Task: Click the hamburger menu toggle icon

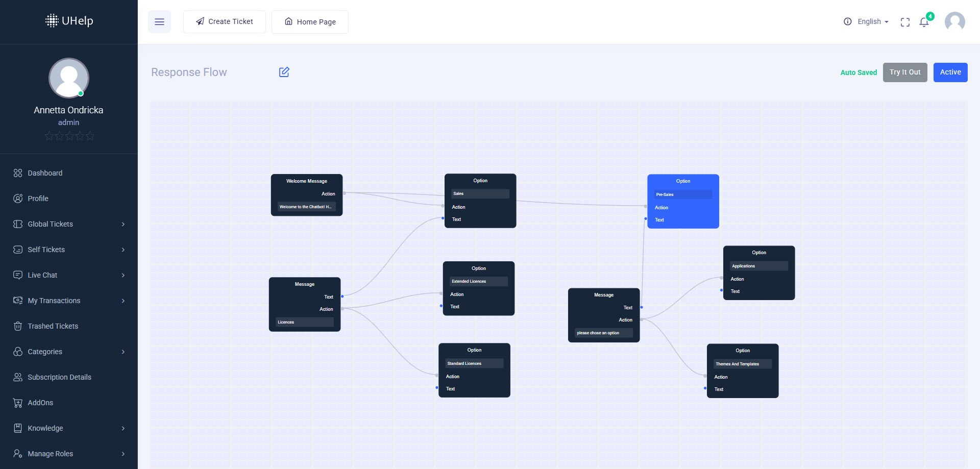Action: [159, 22]
